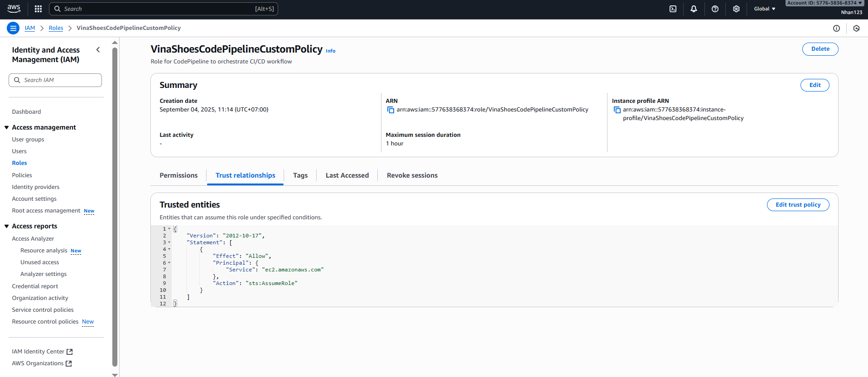Open the AWS services grid menu
This screenshot has width=868, height=377.
(38, 9)
